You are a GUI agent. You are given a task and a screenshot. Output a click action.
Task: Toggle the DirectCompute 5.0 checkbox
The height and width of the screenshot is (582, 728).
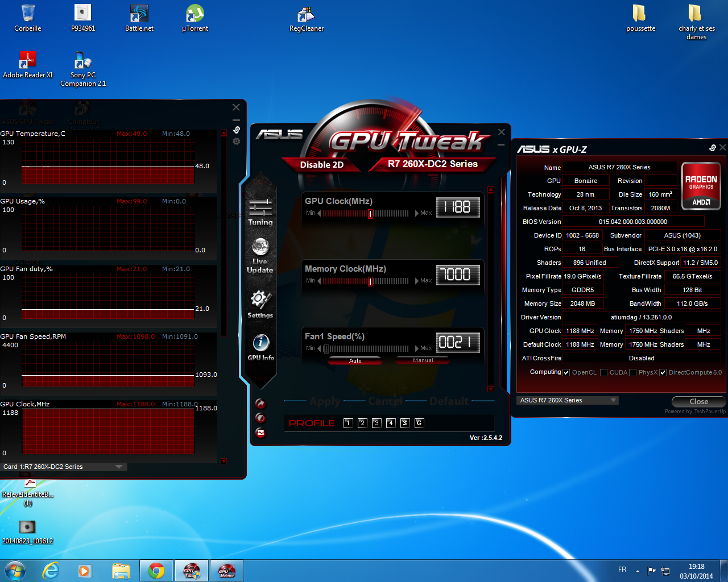point(663,373)
